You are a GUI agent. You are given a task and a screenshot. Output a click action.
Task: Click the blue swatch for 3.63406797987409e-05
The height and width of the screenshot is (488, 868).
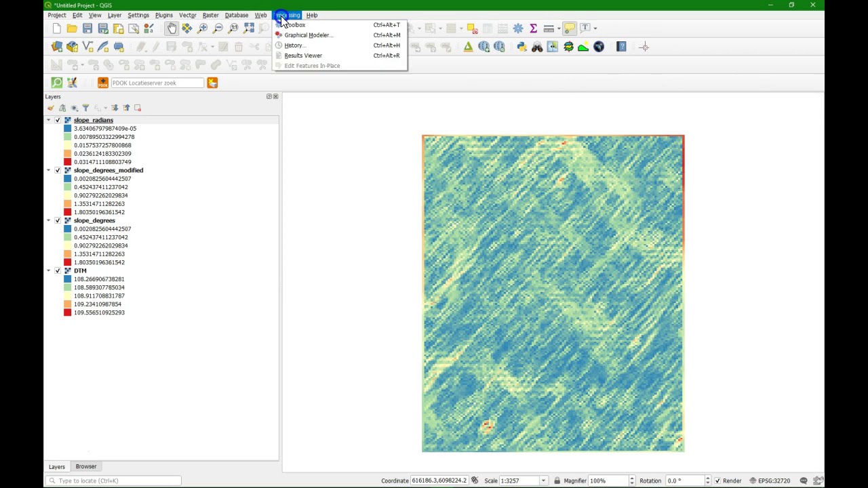(68, 129)
